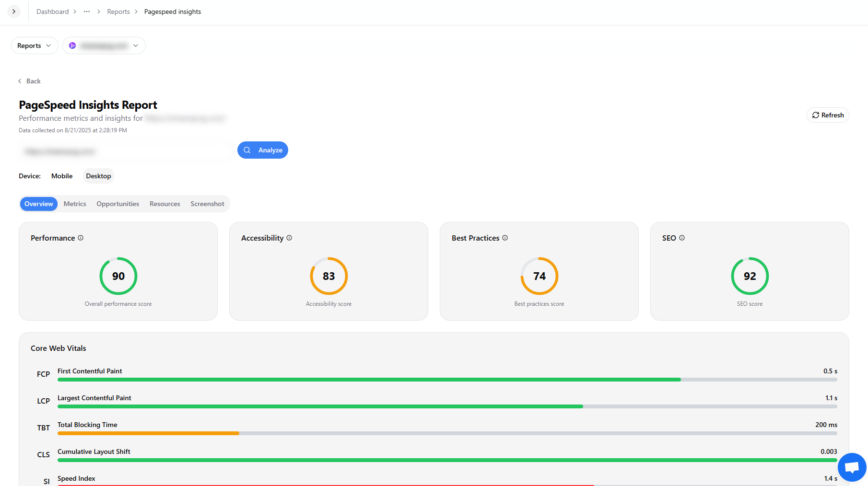868x486 pixels.
Task: Switch device to Mobile
Action: 62,176
